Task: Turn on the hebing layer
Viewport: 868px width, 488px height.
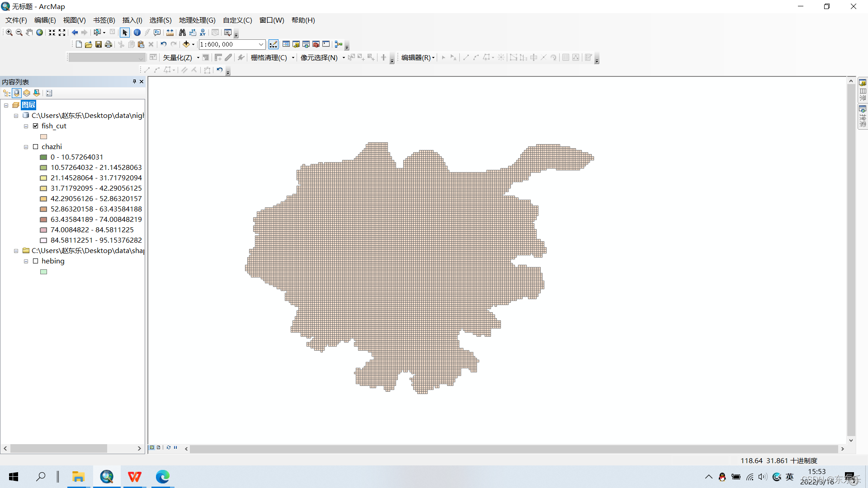Action: 36,261
